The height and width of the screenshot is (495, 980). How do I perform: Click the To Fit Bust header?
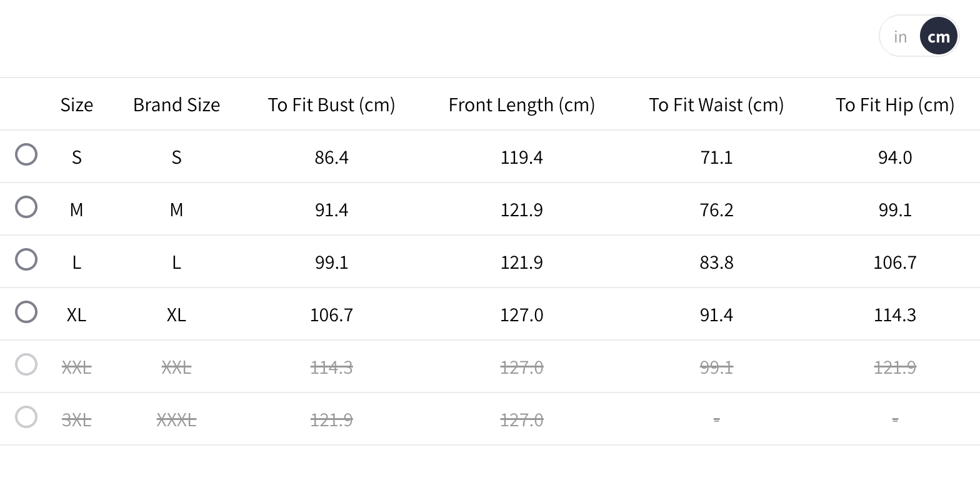pos(331,104)
